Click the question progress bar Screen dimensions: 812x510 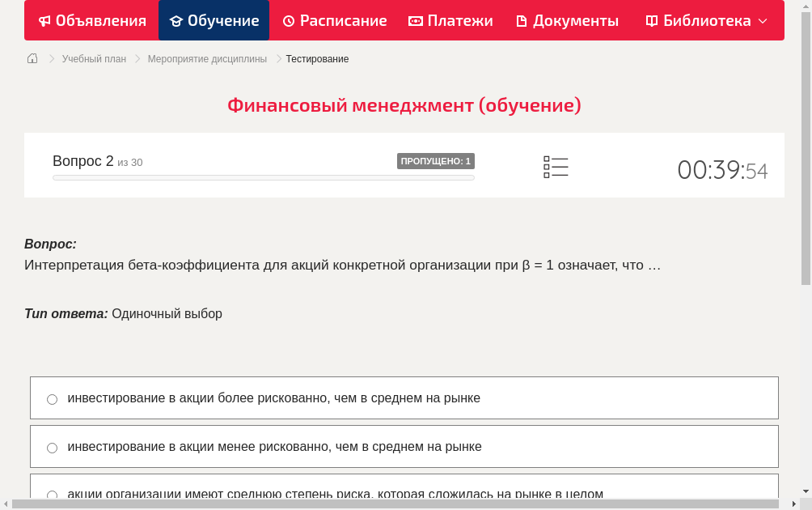[263, 177]
